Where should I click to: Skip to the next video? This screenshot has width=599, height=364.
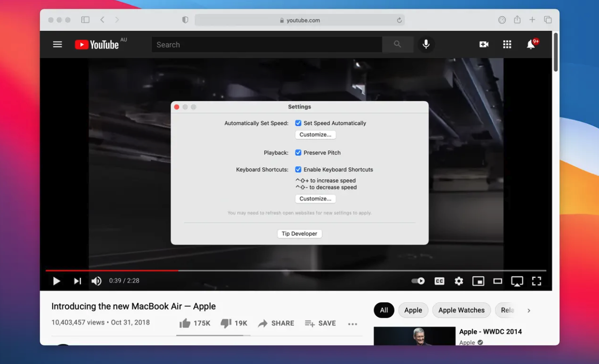pos(77,281)
